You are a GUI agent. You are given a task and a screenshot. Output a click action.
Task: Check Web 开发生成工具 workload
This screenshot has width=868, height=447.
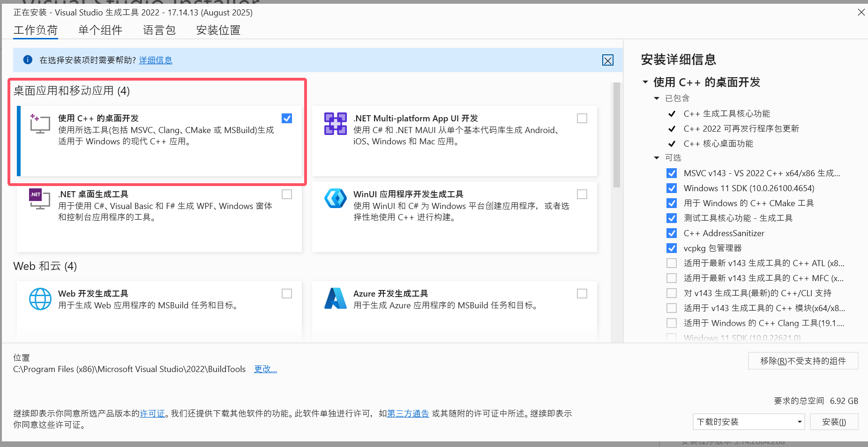click(x=287, y=294)
